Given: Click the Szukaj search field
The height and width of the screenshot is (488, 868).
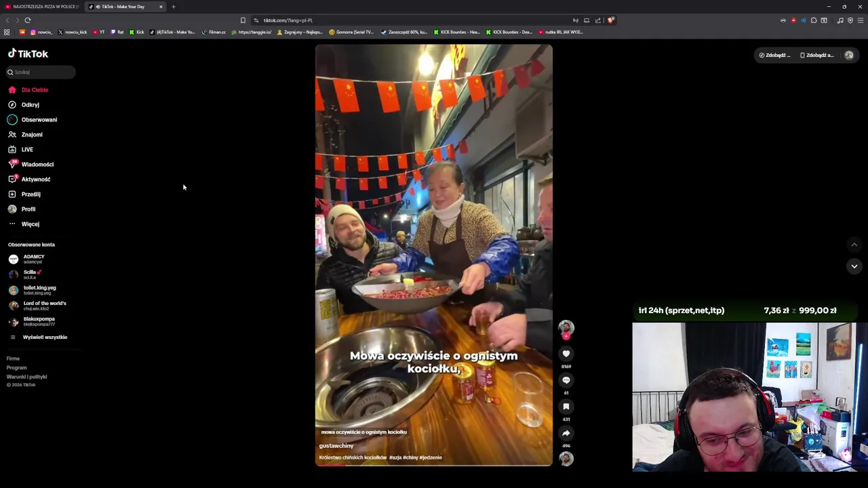Looking at the screenshot, I should point(41,72).
